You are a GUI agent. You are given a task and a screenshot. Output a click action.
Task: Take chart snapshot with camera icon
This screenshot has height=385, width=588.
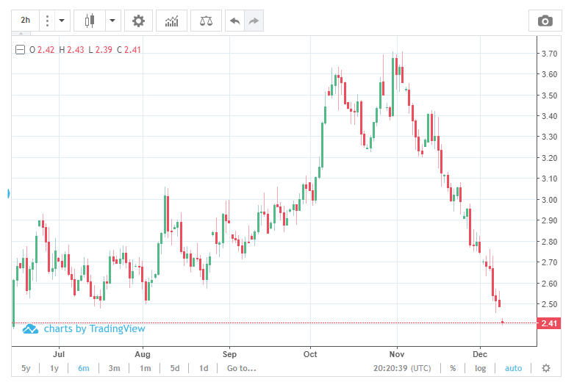click(x=545, y=21)
